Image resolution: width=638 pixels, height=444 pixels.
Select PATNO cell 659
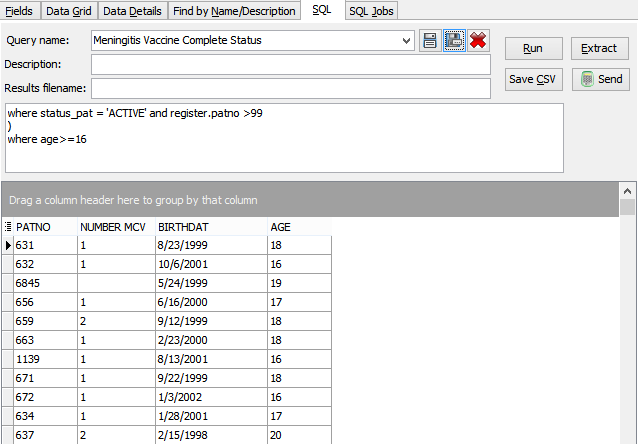(45, 322)
